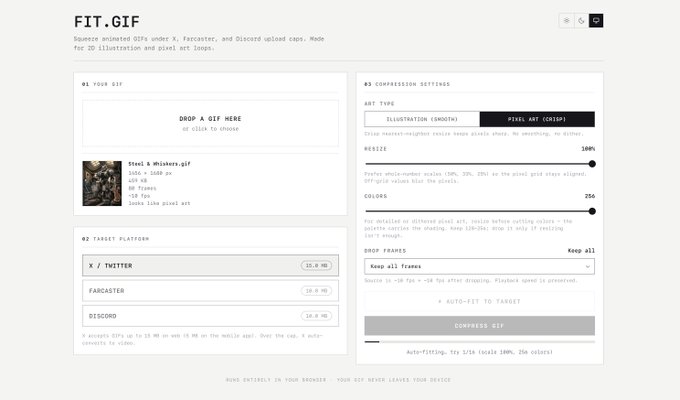This screenshot has height=400, width=680.
Task: Click the 'looks like pixel art' note
Action: (x=159, y=203)
